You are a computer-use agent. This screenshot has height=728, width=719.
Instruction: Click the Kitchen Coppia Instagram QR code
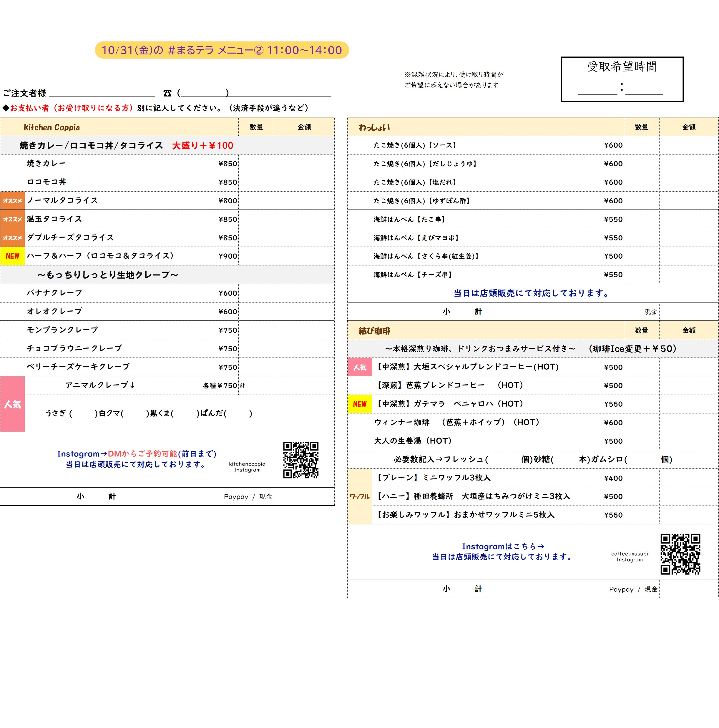pos(300,460)
